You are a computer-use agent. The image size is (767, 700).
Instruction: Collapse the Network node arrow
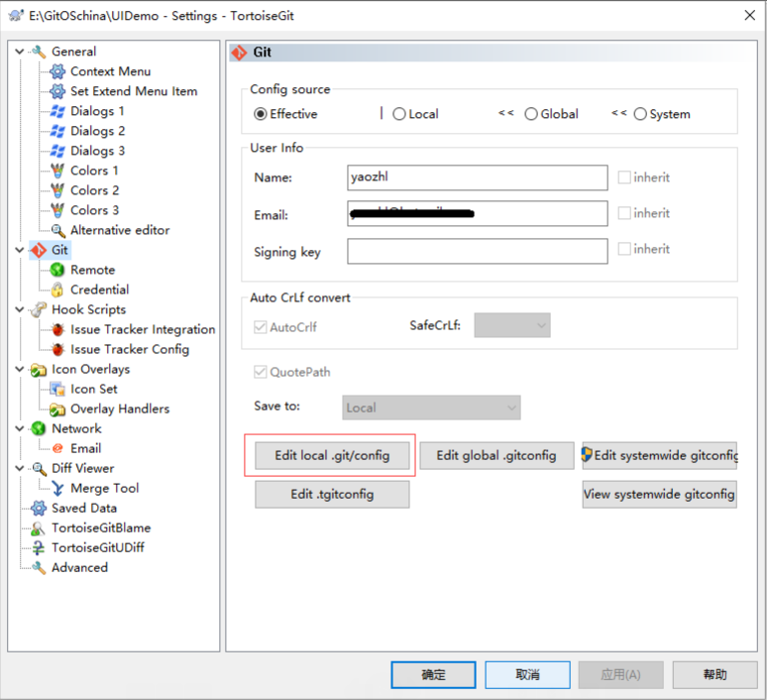(x=20, y=428)
